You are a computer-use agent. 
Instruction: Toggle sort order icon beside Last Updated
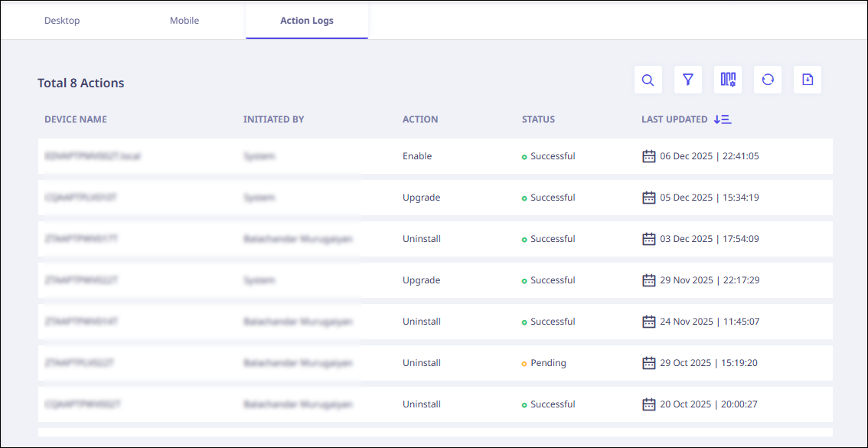click(723, 119)
